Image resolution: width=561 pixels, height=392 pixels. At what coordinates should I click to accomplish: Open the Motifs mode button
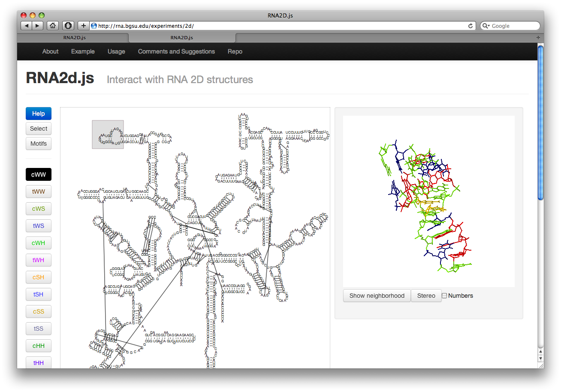(39, 144)
